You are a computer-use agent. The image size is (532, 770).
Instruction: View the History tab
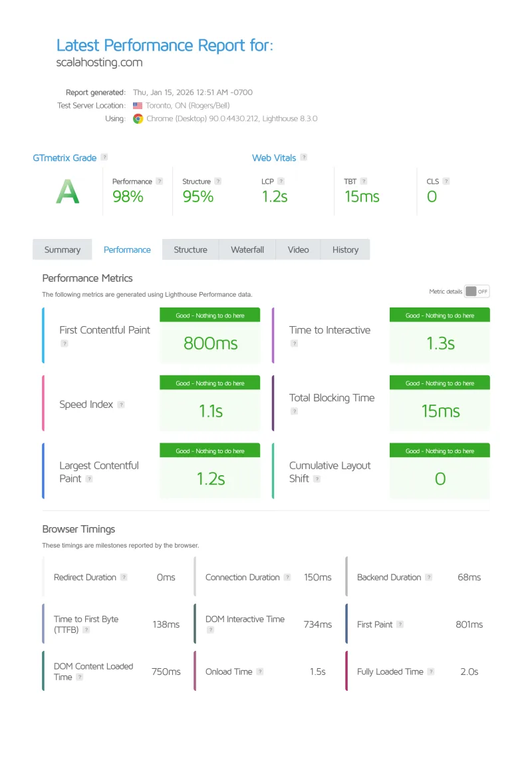(346, 250)
